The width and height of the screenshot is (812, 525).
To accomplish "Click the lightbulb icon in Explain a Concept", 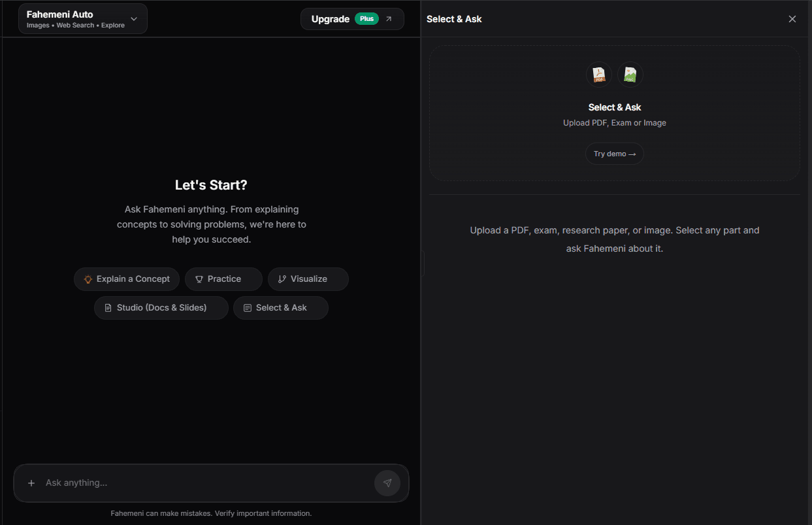I will [88, 279].
